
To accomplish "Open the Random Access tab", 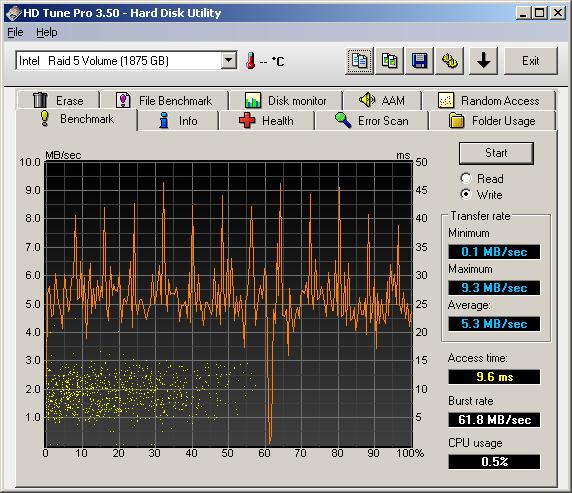I will click(489, 100).
